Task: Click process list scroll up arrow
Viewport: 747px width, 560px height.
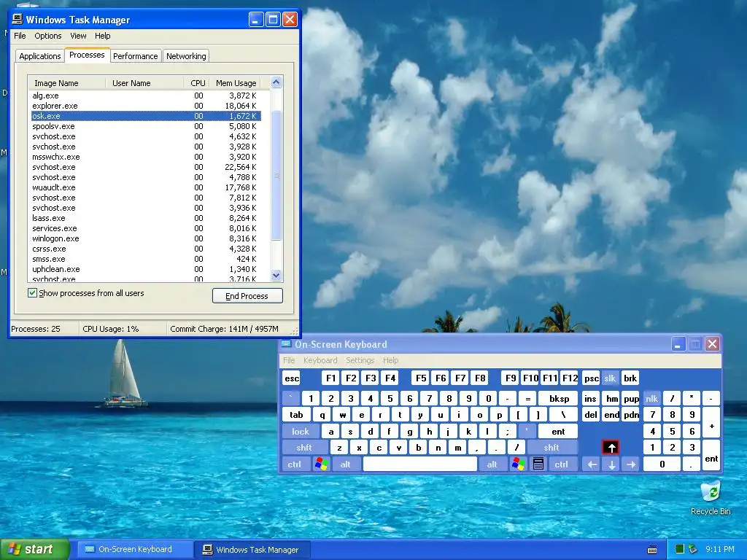Action: 276,82
